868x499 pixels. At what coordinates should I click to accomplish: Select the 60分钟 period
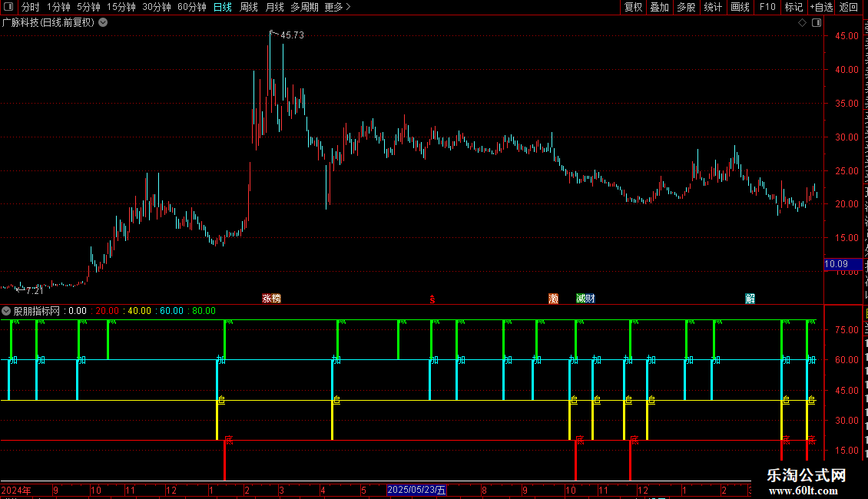(192, 7)
